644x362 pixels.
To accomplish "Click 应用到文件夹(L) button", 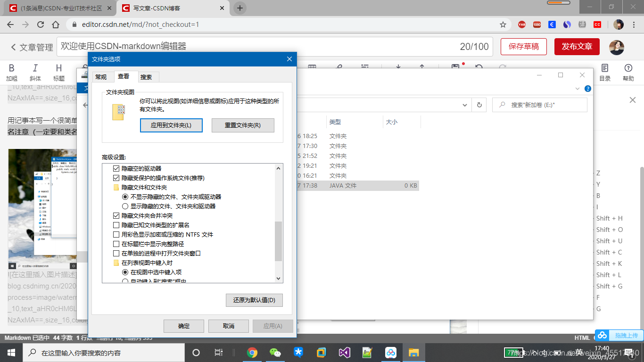I will click(171, 125).
